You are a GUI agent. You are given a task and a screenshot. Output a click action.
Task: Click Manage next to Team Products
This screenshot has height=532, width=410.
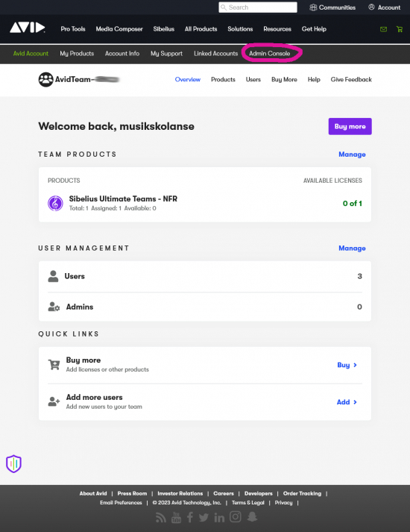coord(352,154)
